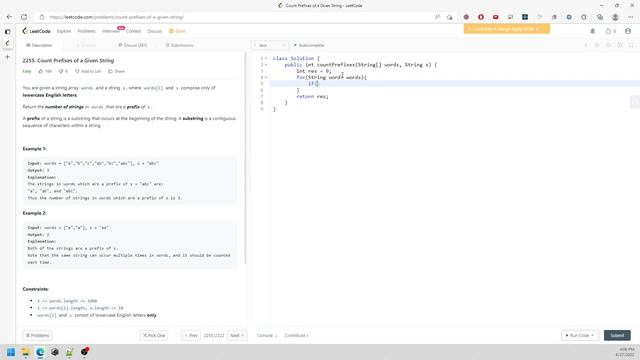Click the Pick One button
The height and width of the screenshot is (360, 640).
(154, 336)
